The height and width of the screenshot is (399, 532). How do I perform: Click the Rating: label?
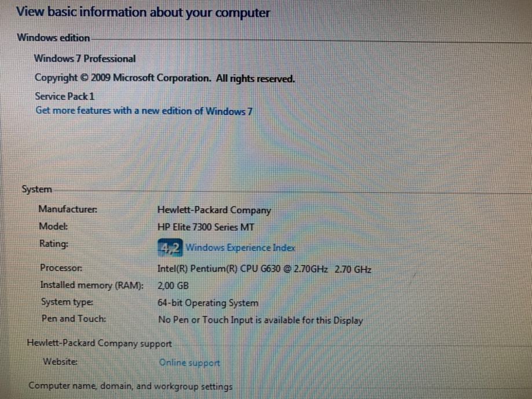pyautogui.click(x=54, y=244)
